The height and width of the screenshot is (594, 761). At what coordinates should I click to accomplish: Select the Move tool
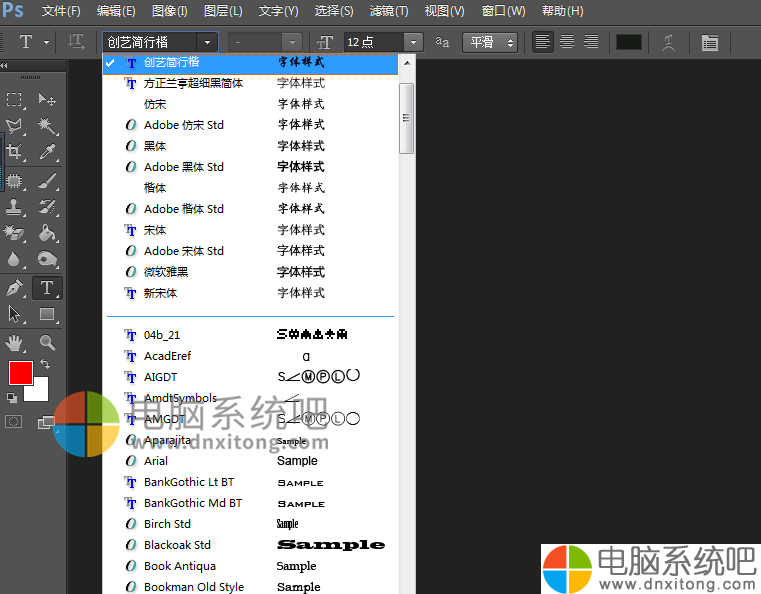tap(47, 100)
